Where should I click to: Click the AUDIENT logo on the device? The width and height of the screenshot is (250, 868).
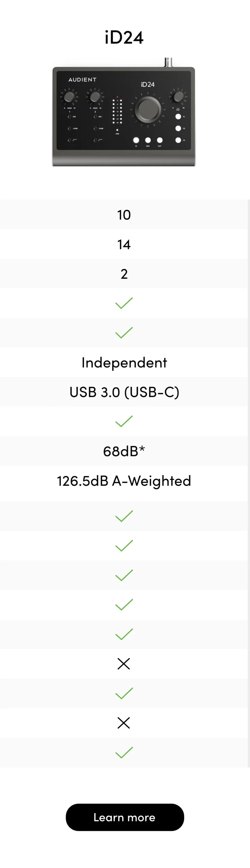tap(82, 80)
